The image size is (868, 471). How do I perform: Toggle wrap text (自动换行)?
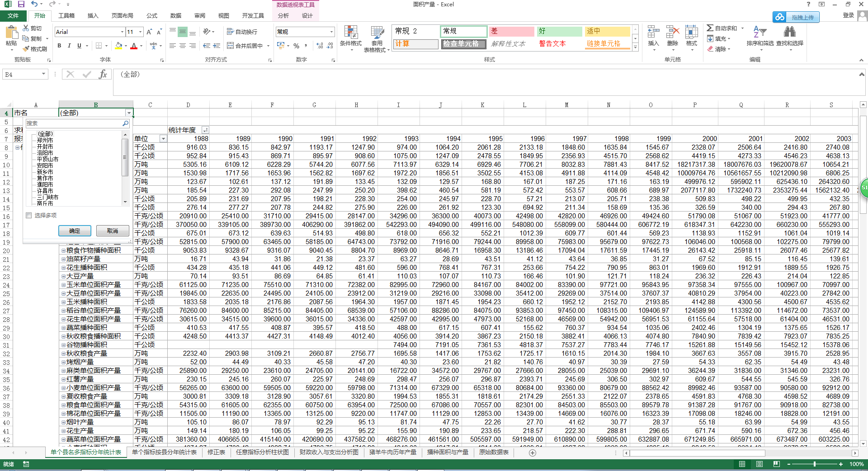[x=242, y=32]
